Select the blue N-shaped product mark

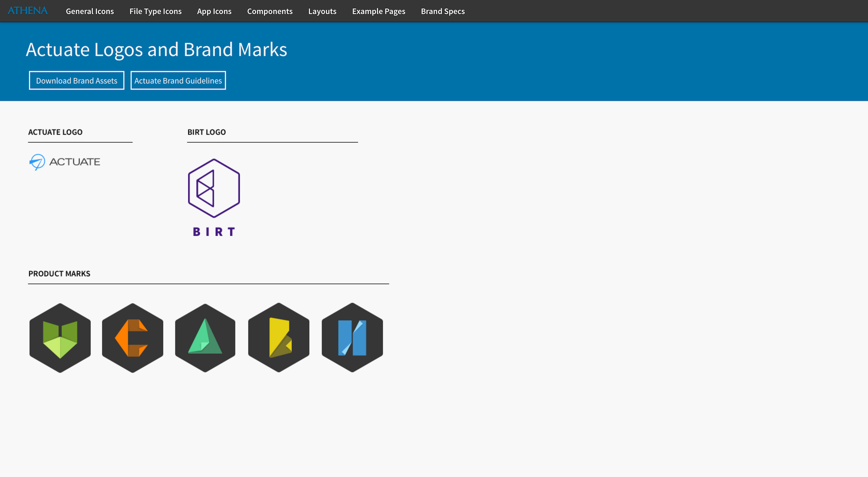click(352, 337)
